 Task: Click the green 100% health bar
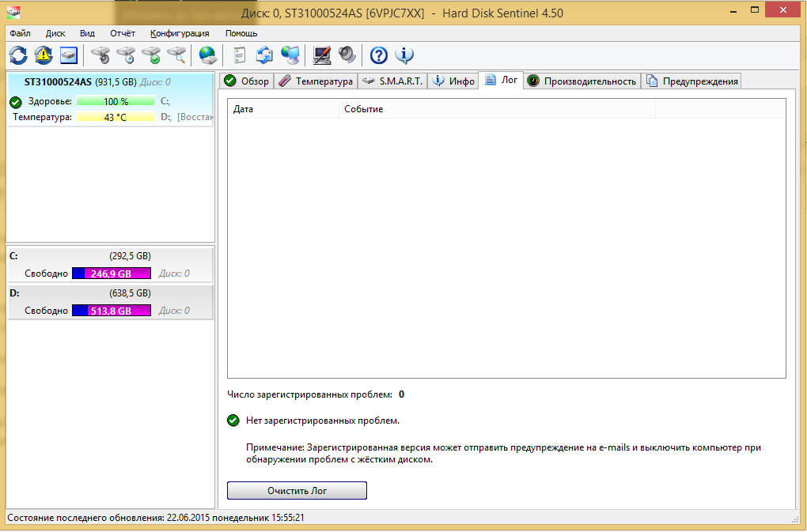[116, 101]
